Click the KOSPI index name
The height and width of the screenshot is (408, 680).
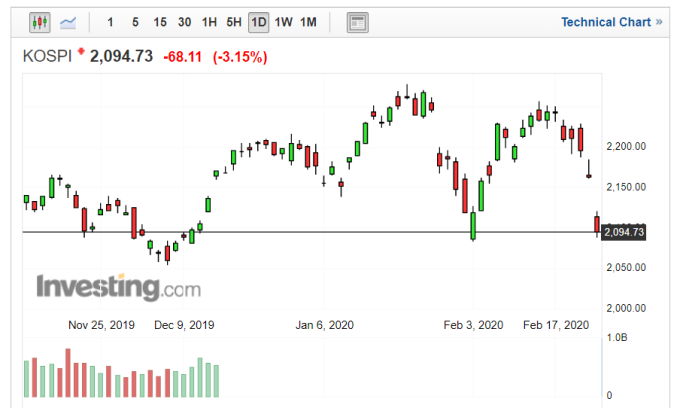coord(47,56)
